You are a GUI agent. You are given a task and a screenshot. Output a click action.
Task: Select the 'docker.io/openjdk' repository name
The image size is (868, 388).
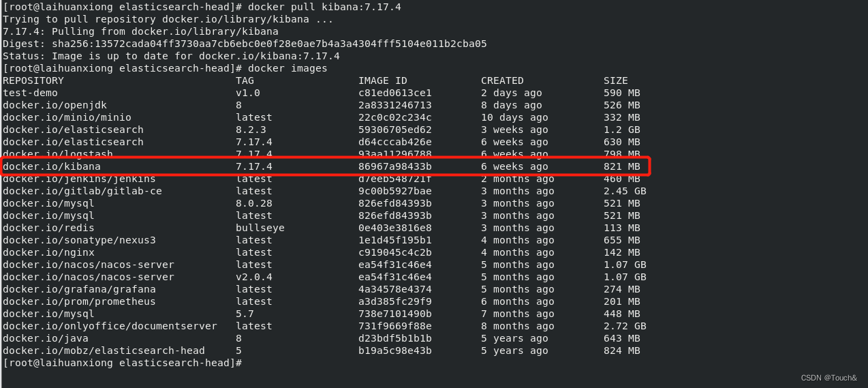(55, 105)
